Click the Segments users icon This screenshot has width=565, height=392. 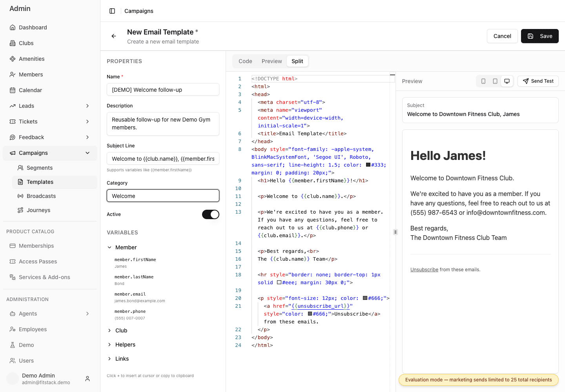pos(20,168)
